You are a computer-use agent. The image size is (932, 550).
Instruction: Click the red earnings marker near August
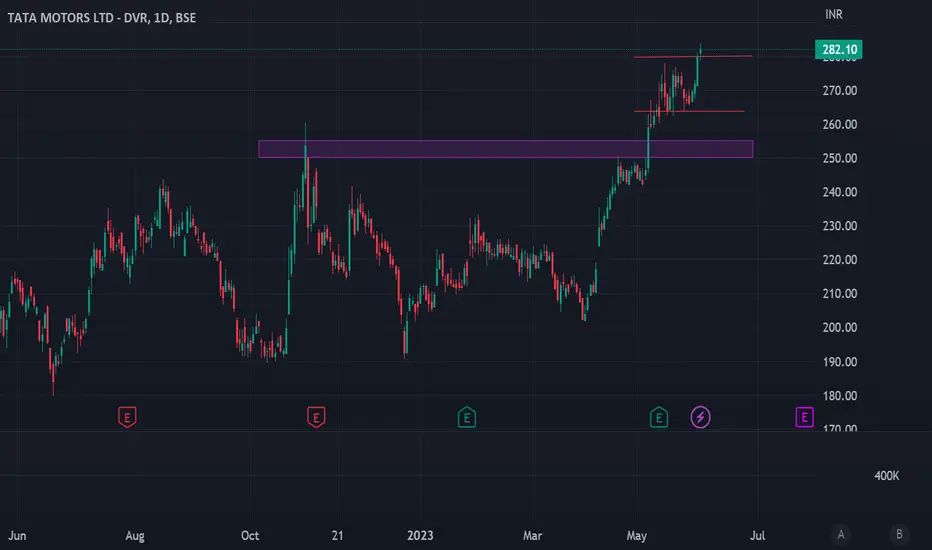(127, 417)
